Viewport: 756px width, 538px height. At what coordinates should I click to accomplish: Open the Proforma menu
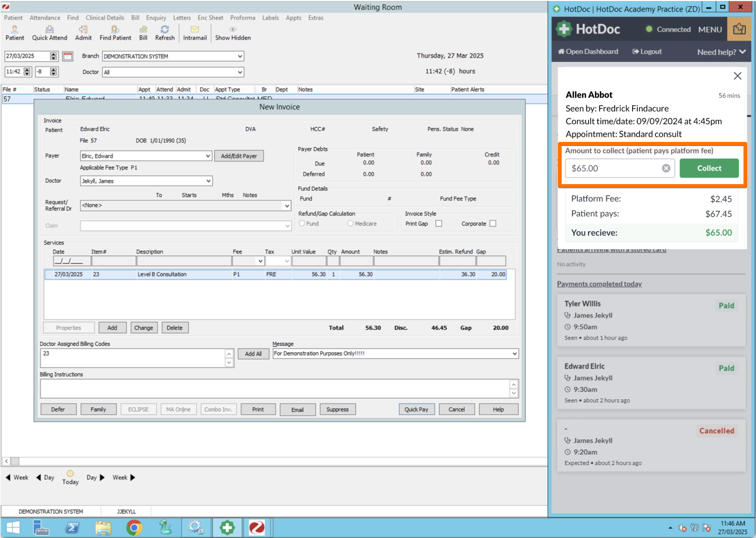pyautogui.click(x=243, y=18)
